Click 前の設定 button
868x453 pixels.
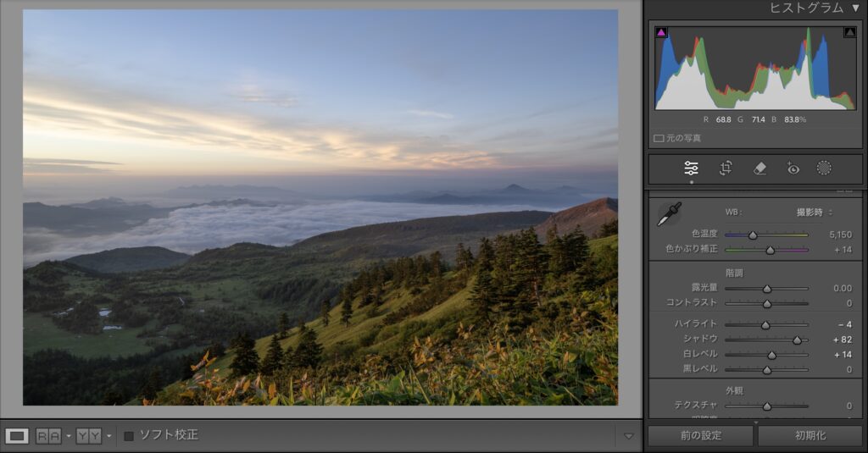tap(700, 436)
